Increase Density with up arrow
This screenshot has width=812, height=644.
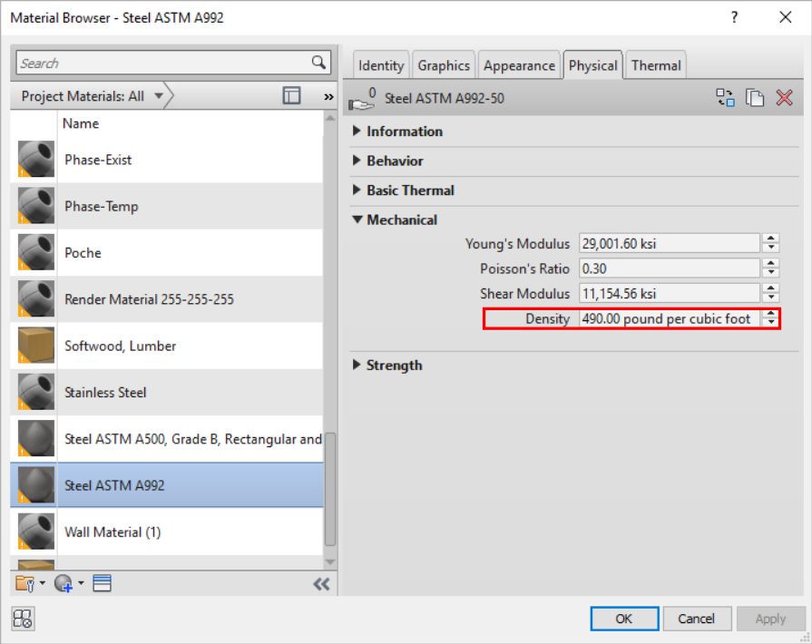pos(771,314)
